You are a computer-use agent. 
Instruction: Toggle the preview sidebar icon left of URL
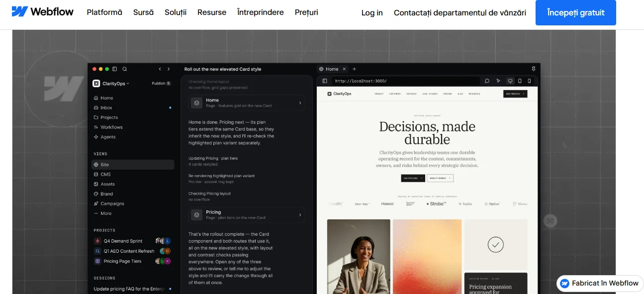click(325, 81)
